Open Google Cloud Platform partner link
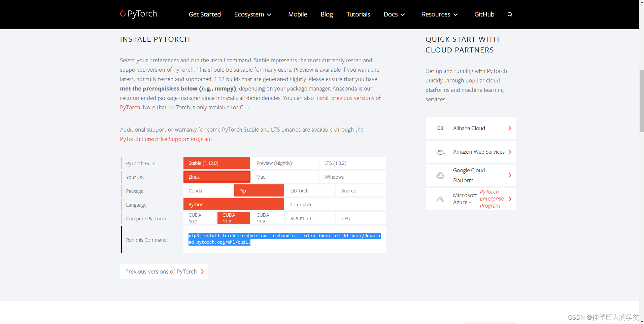 pyautogui.click(x=471, y=175)
